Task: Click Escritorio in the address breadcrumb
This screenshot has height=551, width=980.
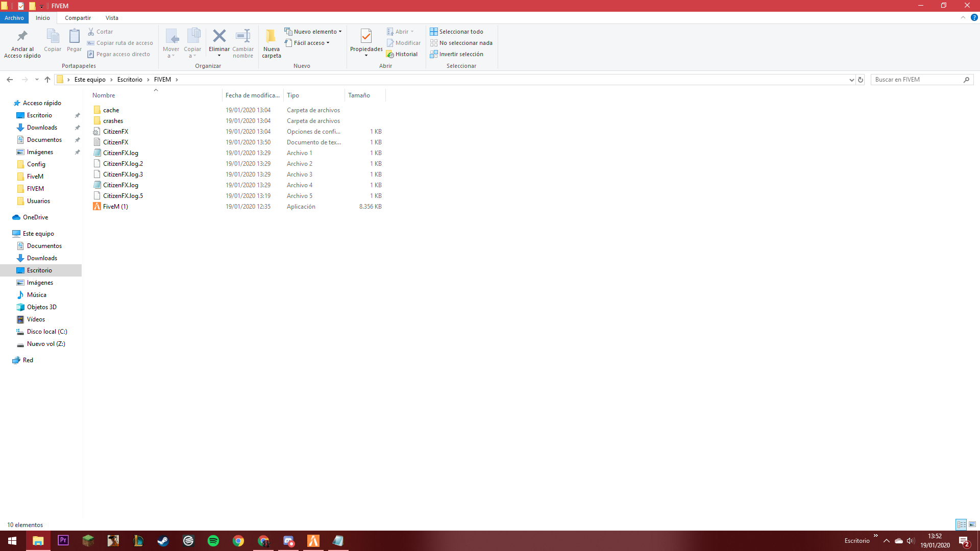Action: pyautogui.click(x=130, y=80)
